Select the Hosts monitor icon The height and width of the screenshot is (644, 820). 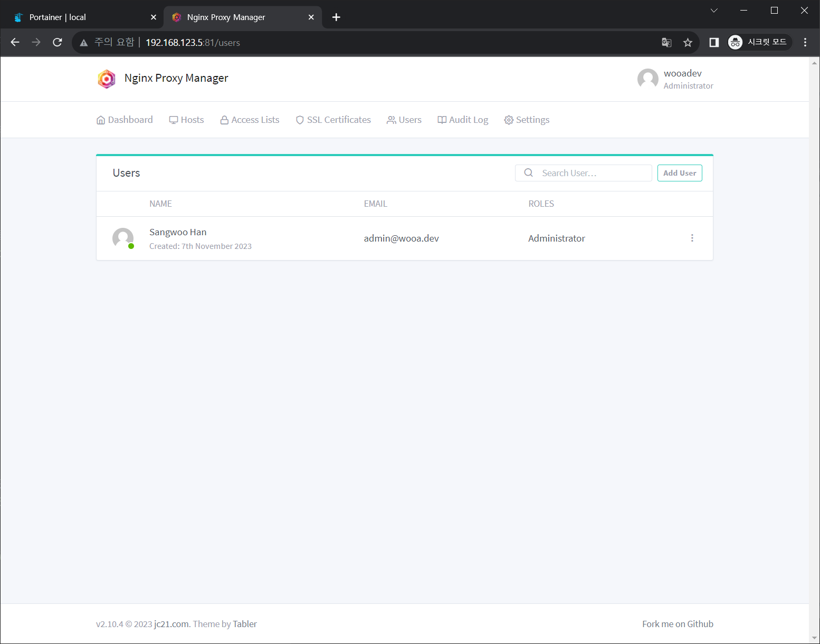[173, 120]
